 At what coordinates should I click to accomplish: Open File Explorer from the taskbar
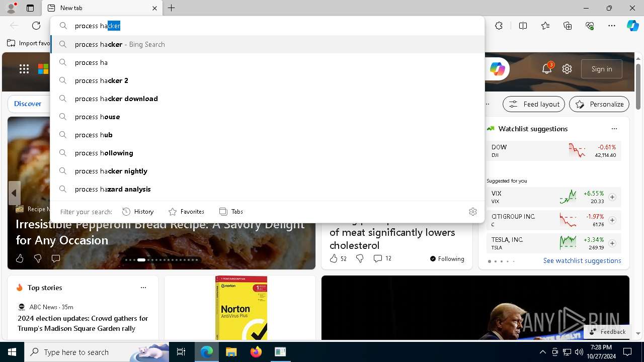pyautogui.click(x=231, y=352)
